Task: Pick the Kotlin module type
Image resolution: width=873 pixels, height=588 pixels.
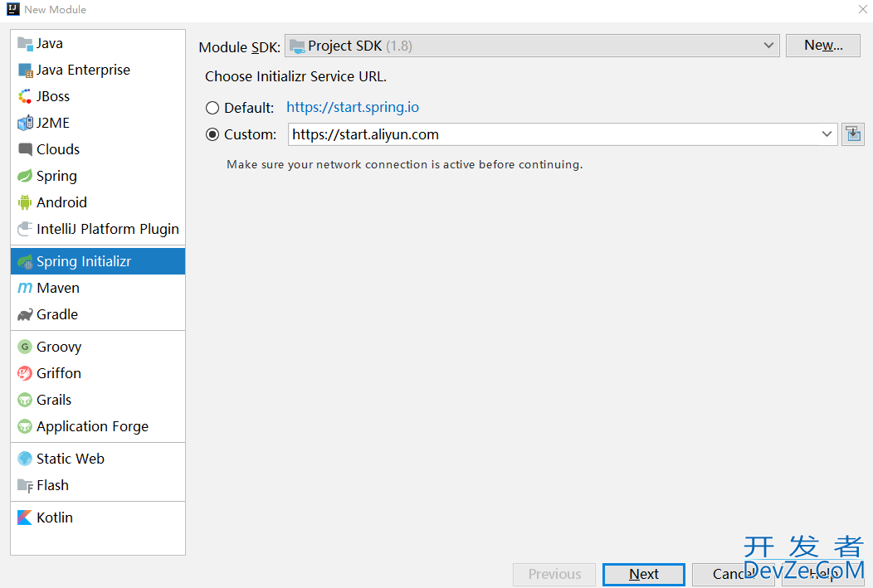Action: (98, 518)
